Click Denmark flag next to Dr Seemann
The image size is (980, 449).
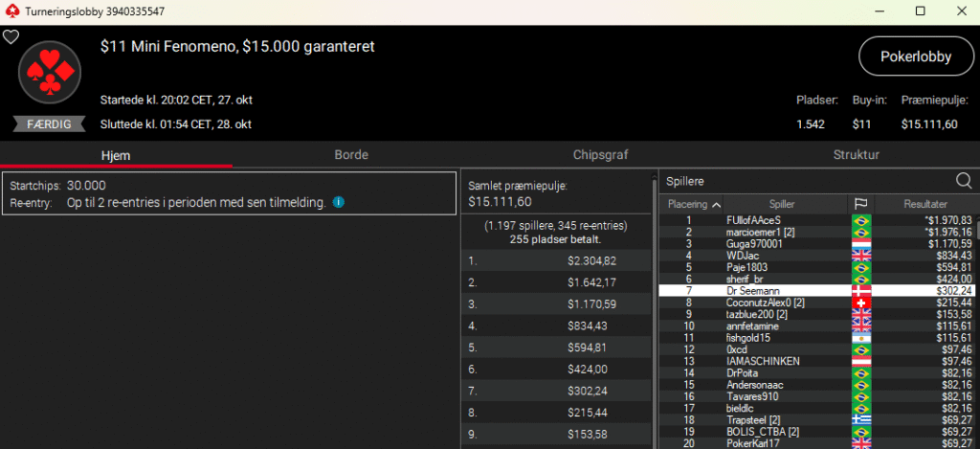[x=860, y=290]
